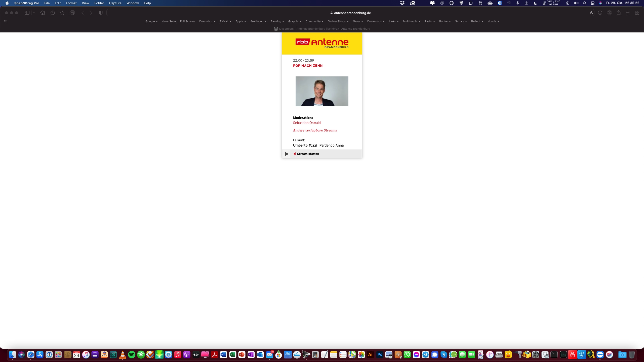Open Andere verfügbare Streams link
The width and height of the screenshot is (644, 362).
[x=315, y=130]
